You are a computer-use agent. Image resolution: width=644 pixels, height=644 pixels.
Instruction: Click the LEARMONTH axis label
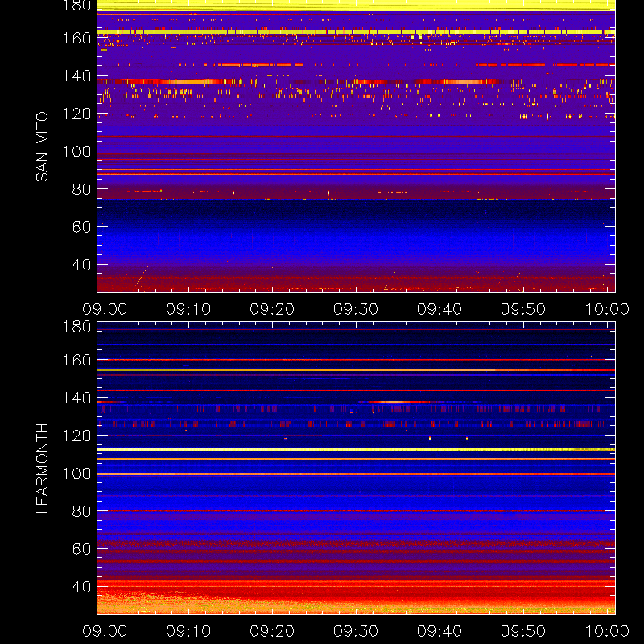(42, 469)
